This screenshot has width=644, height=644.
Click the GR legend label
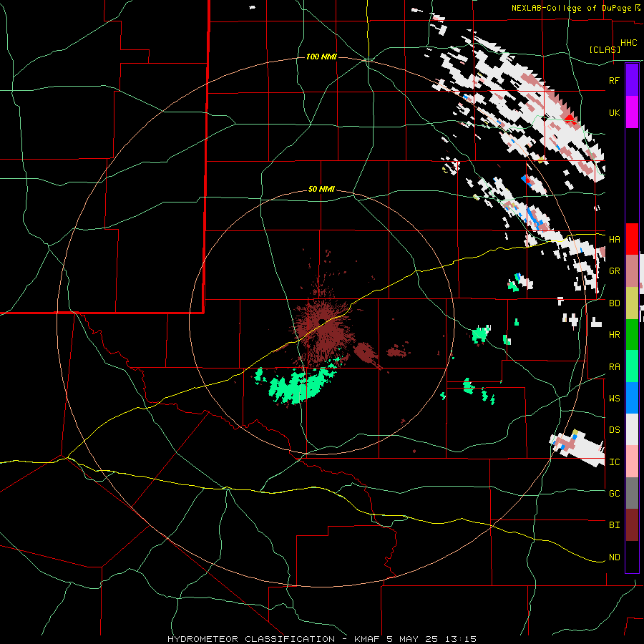pyautogui.click(x=614, y=271)
